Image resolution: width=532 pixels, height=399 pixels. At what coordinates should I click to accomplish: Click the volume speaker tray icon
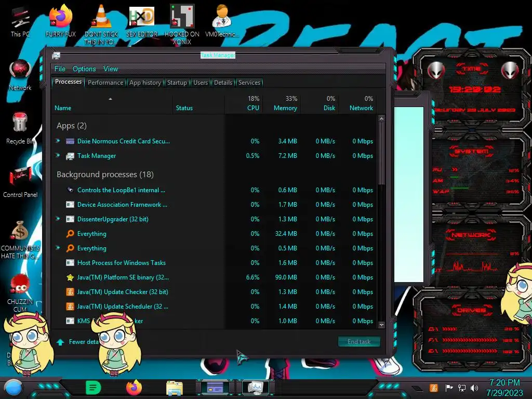474,388
